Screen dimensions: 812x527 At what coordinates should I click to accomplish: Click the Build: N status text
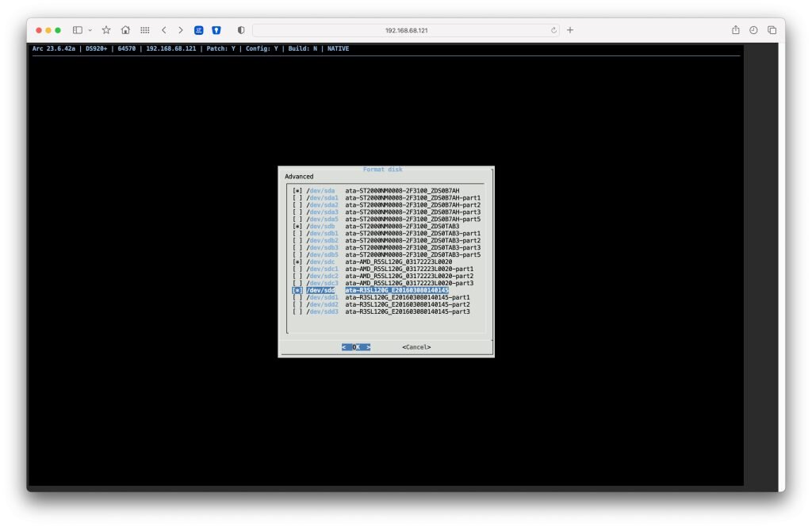pyautogui.click(x=302, y=48)
